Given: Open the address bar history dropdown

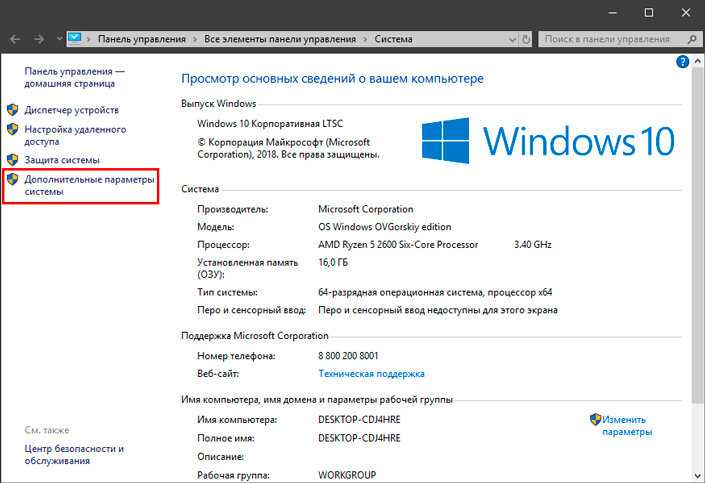Looking at the screenshot, I should click(512, 40).
